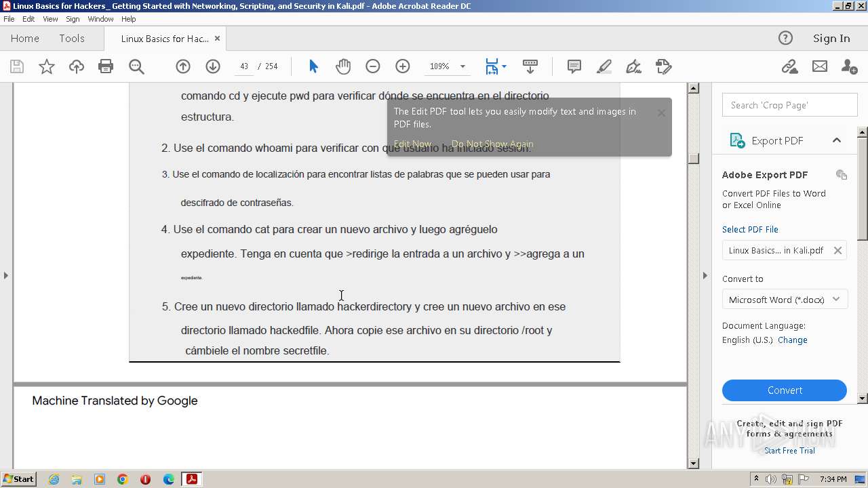Open the Edit PDF stamp tool icon

click(664, 66)
